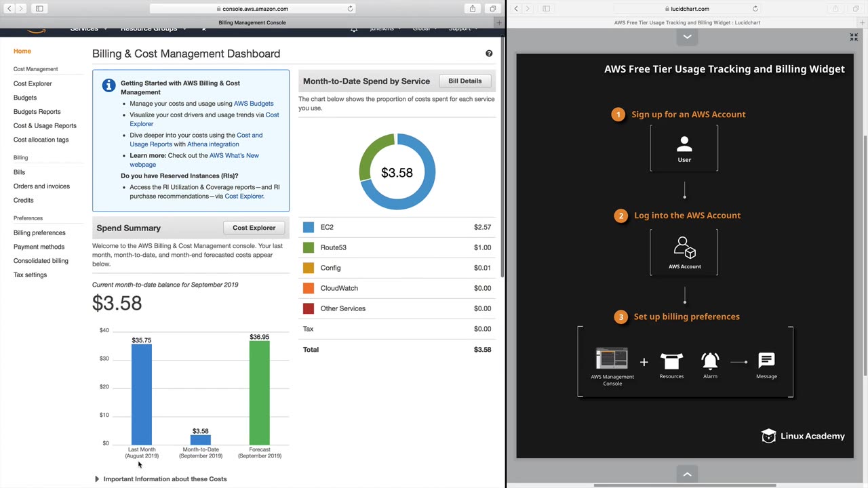The width and height of the screenshot is (868, 488).
Task: Open the bottom chevron panel in Lucidchart
Action: point(687,474)
